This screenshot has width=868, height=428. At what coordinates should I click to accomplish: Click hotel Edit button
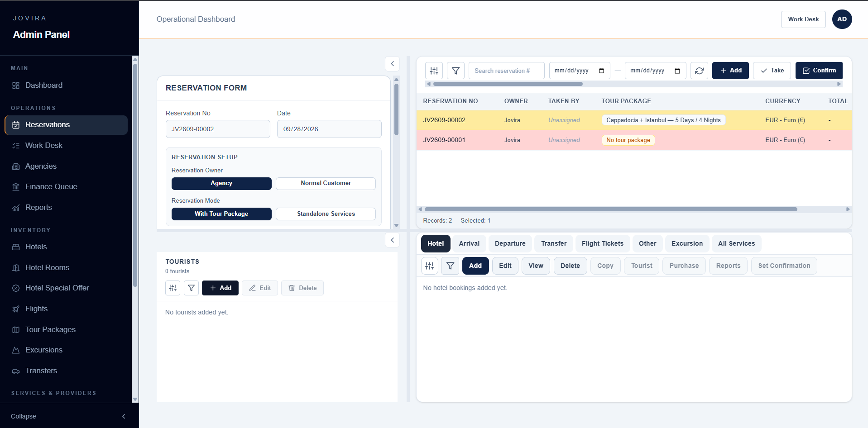click(505, 266)
